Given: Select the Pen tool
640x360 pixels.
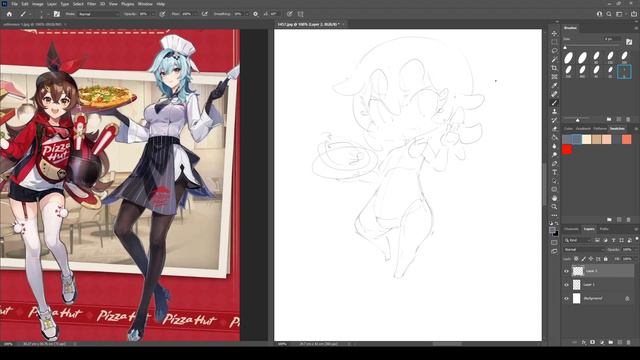Looking at the screenshot, I should pos(554,163).
